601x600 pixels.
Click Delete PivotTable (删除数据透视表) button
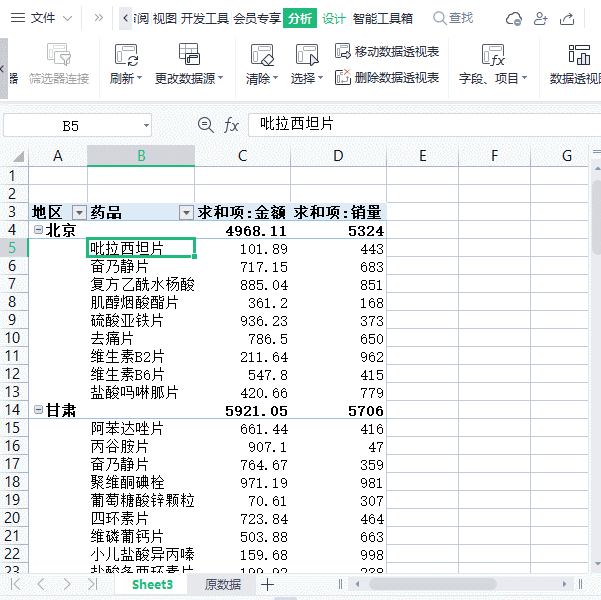pyautogui.click(x=387, y=78)
